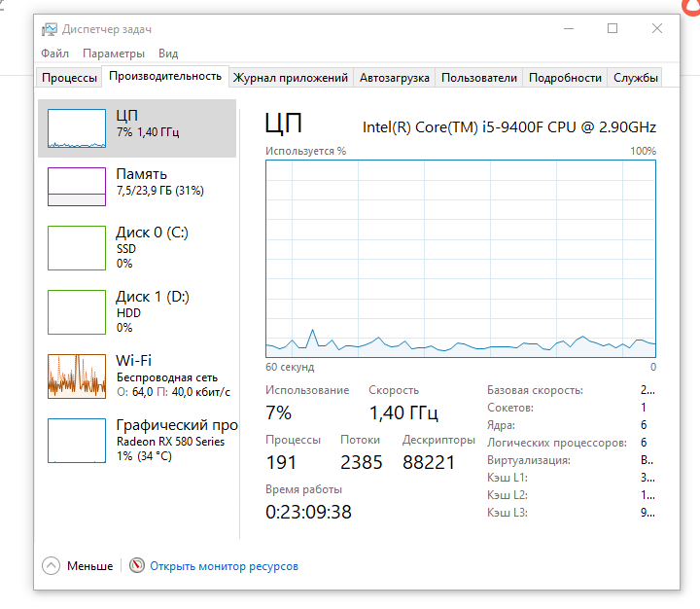
Task: Switch to the Подробности tab
Action: tap(565, 78)
